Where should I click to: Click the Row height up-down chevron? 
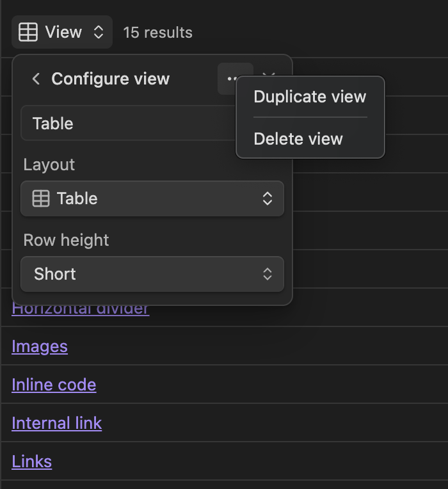click(x=268, y=274)
